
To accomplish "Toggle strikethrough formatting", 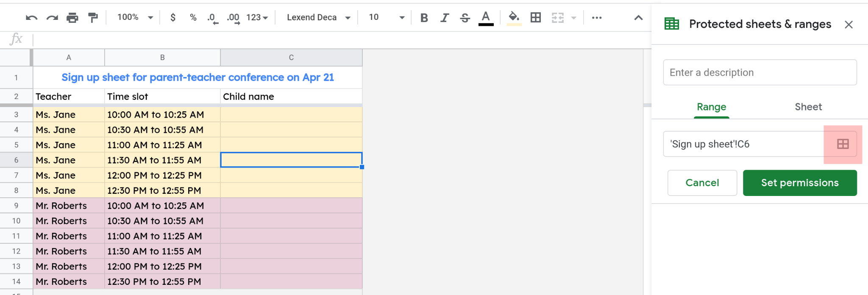I will [x=465, y=18].
